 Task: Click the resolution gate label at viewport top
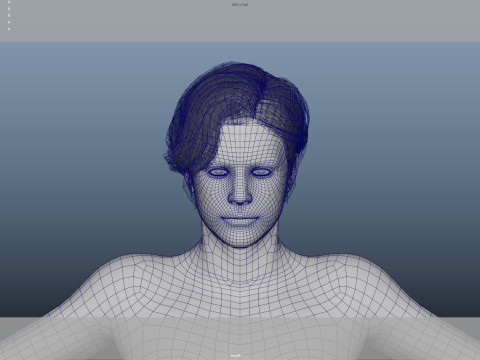pos(240,5)
